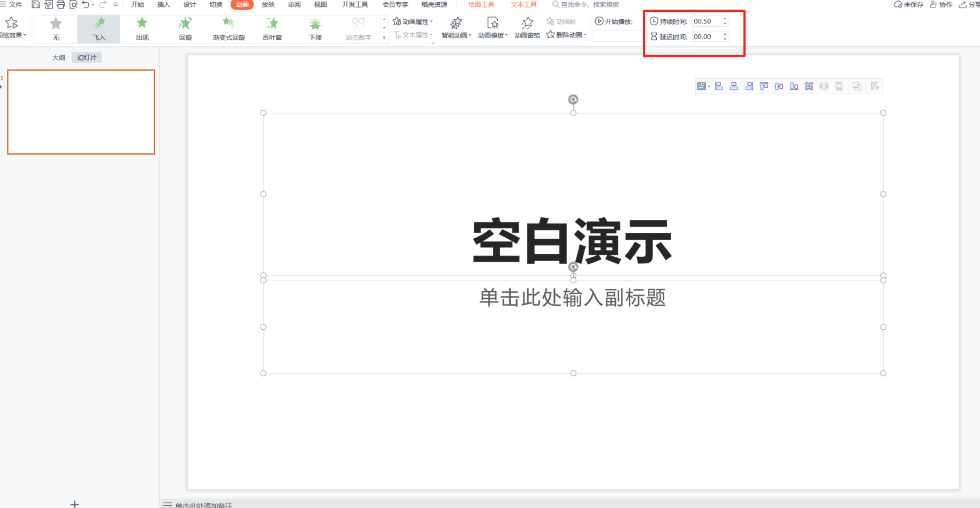
Task: Click the Print icon in quick toolbar
Action: pyautogui.click(x=61, y=5)
